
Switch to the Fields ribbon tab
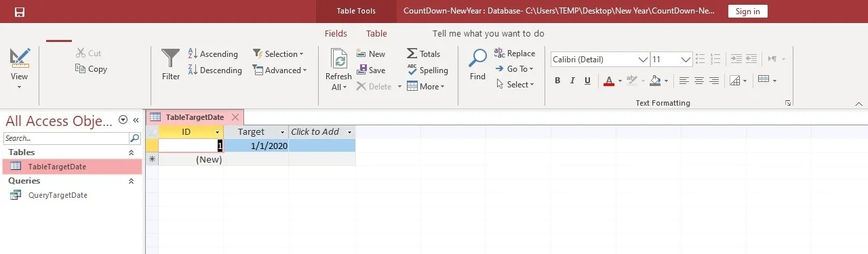(x=336, y=33)
